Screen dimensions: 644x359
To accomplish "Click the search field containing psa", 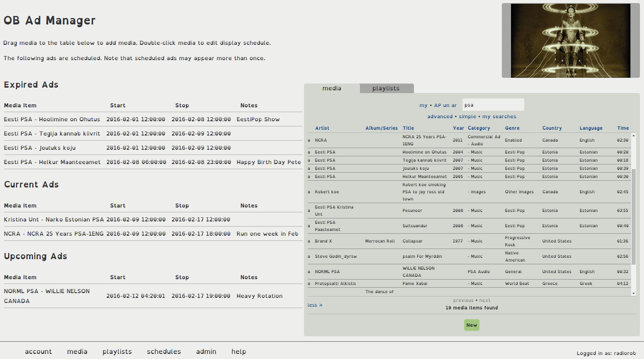I will tap(493, 105).
